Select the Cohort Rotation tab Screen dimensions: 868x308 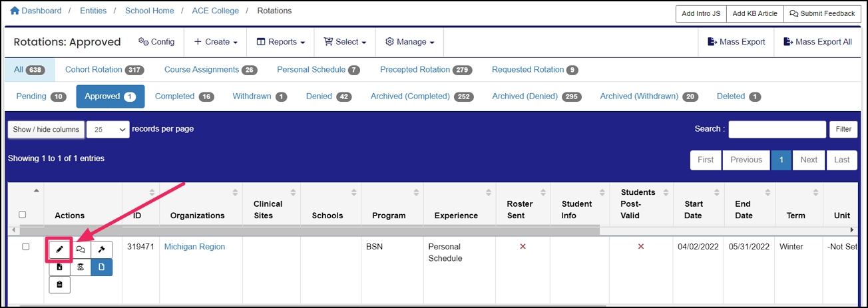pyautogui.click(x=104, y=70)
